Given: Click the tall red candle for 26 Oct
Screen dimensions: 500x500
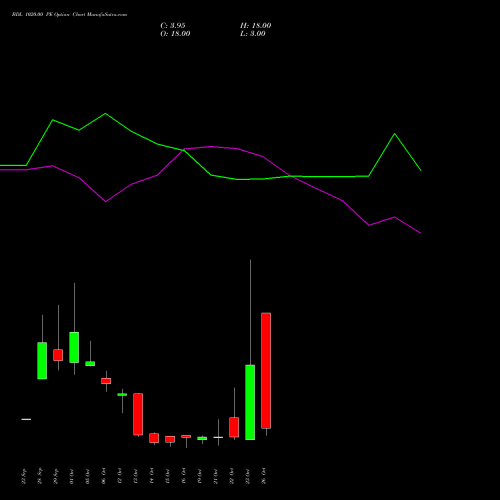Looking at the screenshot, I should click(x=266, y=370).
